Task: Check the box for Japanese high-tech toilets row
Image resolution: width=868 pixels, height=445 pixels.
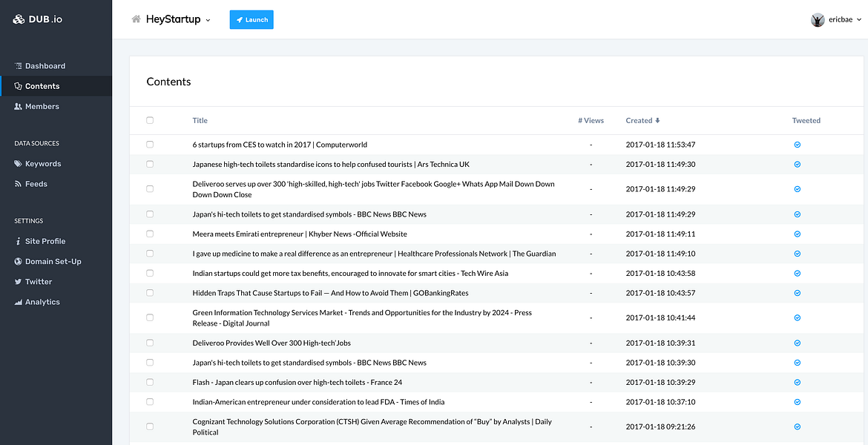Action: click(150, 165)
